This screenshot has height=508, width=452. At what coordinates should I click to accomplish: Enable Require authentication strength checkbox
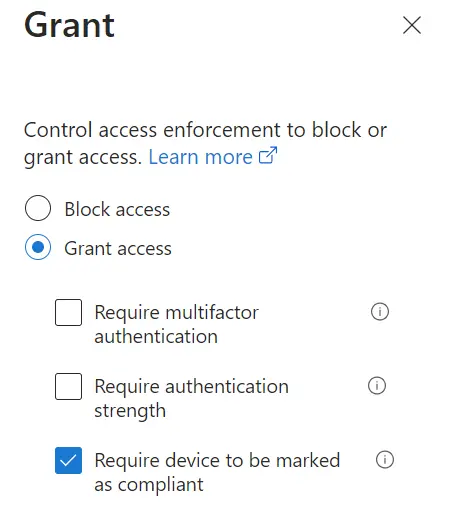coord(68,386)
